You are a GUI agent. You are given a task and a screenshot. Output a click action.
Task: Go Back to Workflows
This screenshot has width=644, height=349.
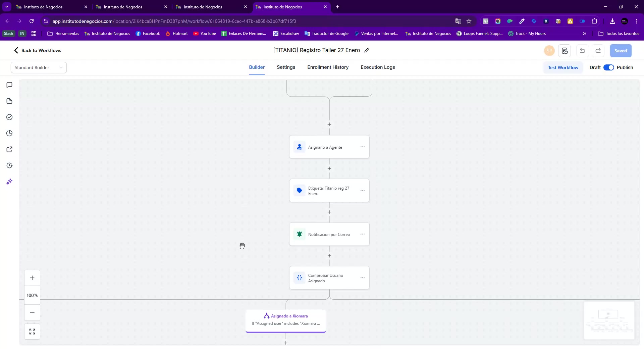point(38,50)
